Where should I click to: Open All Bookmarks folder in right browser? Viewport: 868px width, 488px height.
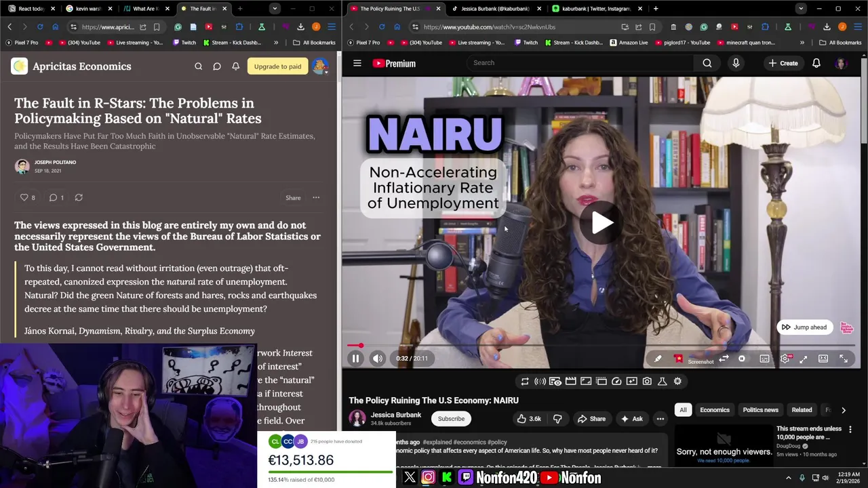point(841,42)
